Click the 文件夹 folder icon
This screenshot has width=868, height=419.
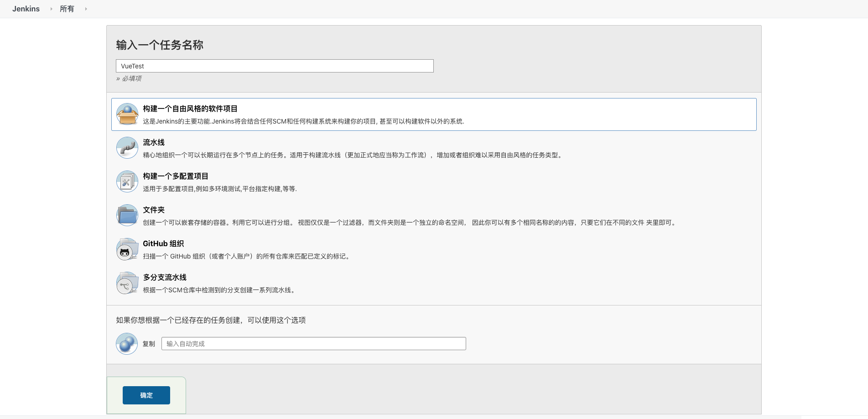(x=127, y=215)
